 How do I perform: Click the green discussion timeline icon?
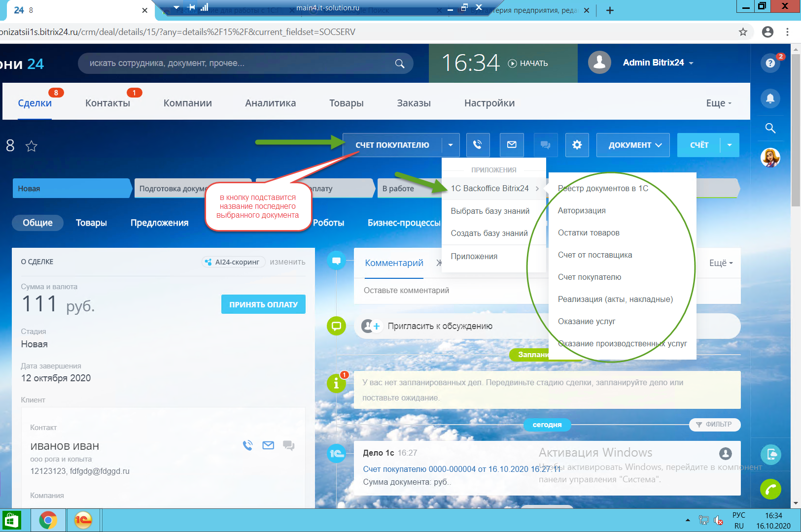pos(337,326)
